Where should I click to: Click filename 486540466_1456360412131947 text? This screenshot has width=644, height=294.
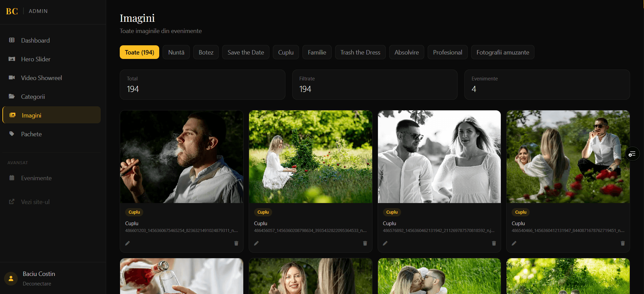coord(568,231)
